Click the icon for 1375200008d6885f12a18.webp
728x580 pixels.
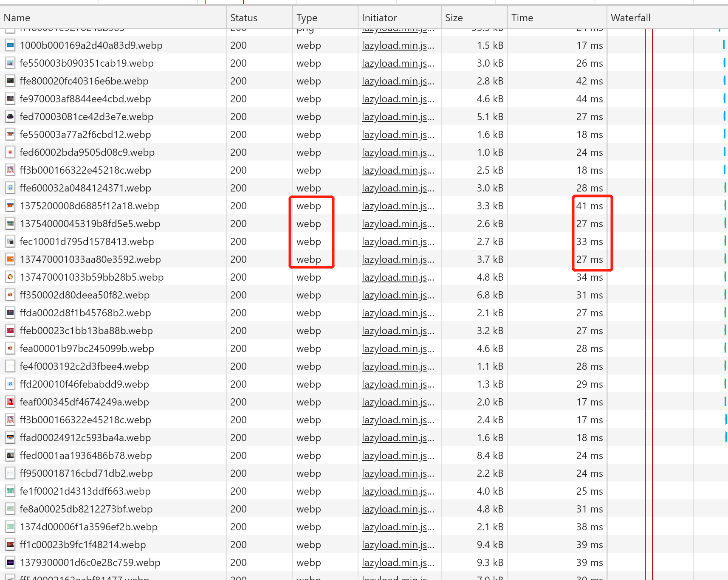(10, 206)
